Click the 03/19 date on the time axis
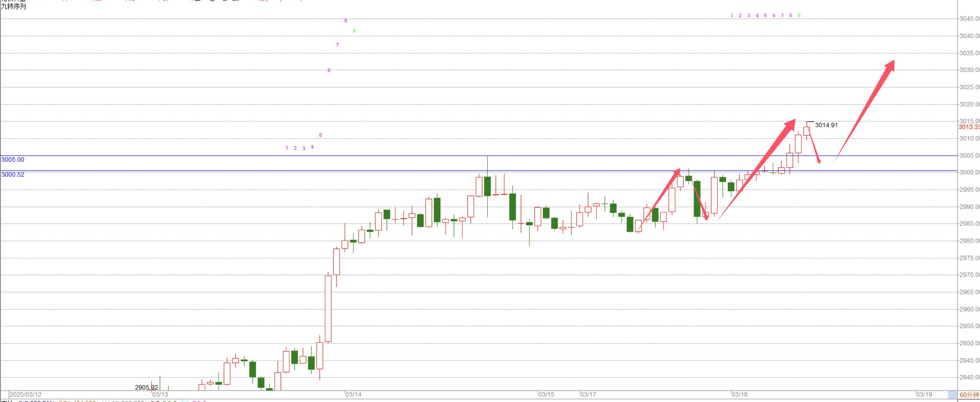Viewport: 980px width, 402px height. coord(924,395)
